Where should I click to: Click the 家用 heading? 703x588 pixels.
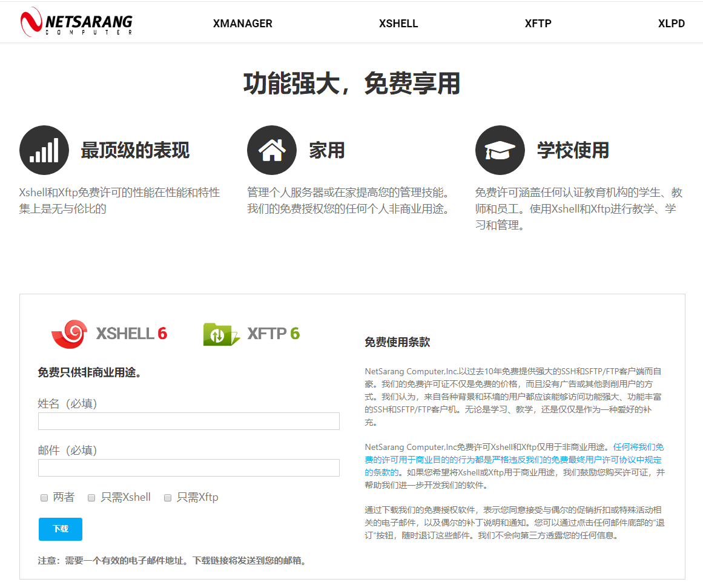tap(327, 150)
